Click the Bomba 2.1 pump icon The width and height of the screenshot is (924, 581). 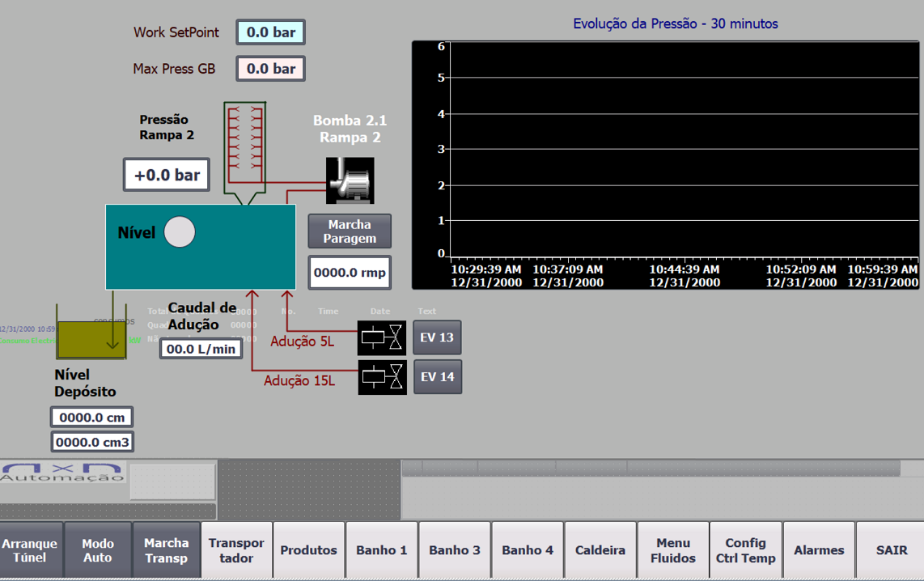click(x=350, y=180)
